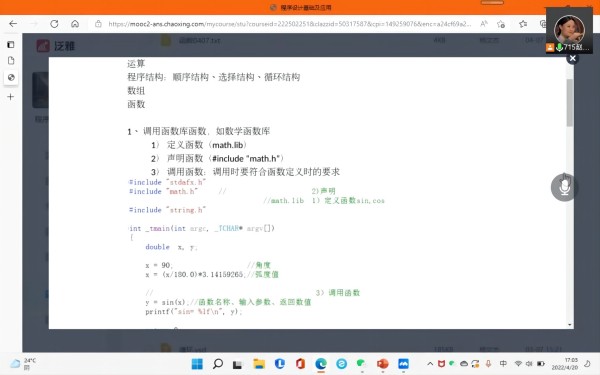Click the text '定义函数（math.lib）'
The height and width of the screenshot is (375, 600).
click(207, 145)
